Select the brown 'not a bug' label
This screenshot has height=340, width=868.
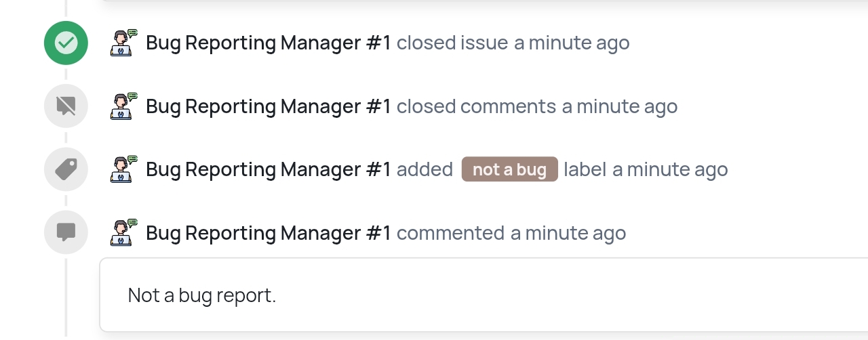click(x=510, y=169)
